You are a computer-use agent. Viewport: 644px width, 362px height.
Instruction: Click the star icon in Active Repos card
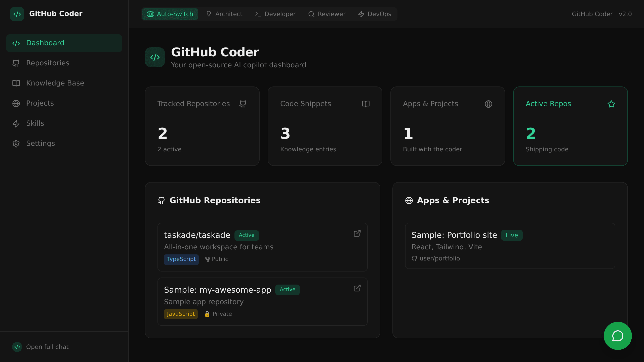click(x=611, y=104)
